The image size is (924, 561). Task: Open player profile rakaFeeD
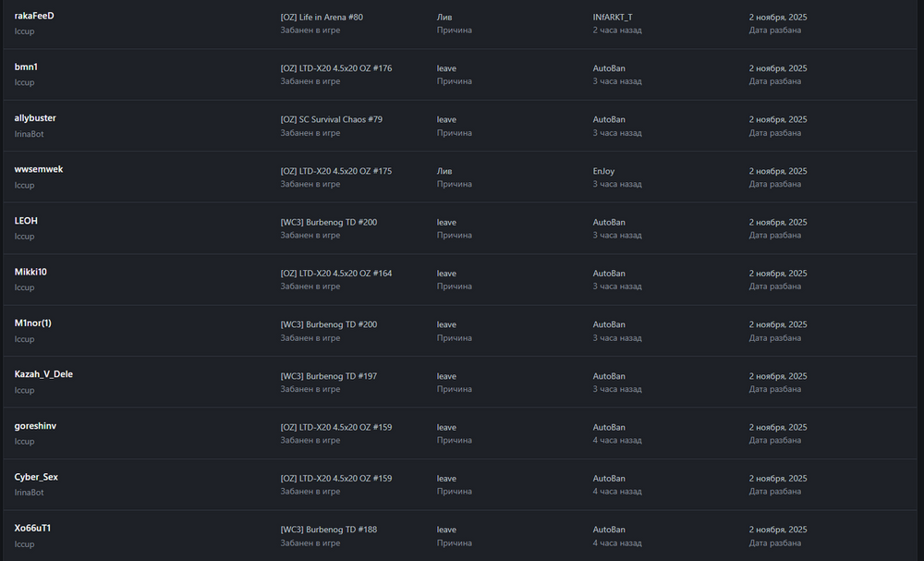pyautogui.click(x=34, y=16)
